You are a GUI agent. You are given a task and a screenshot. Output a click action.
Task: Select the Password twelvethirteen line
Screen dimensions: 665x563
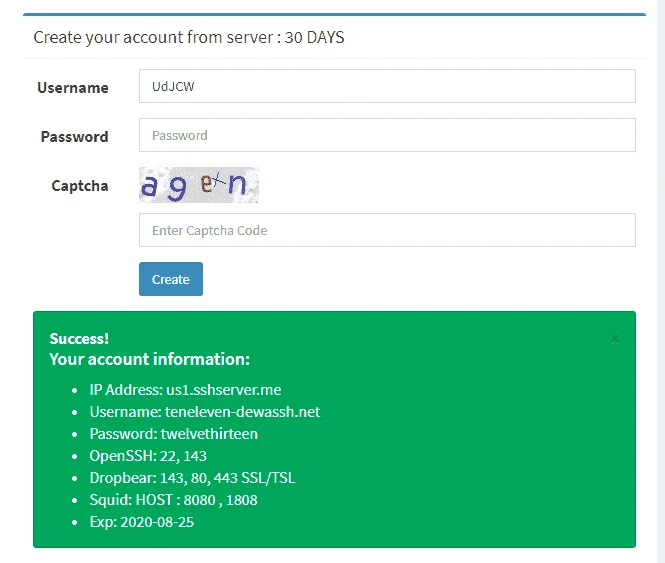[173, 434]
